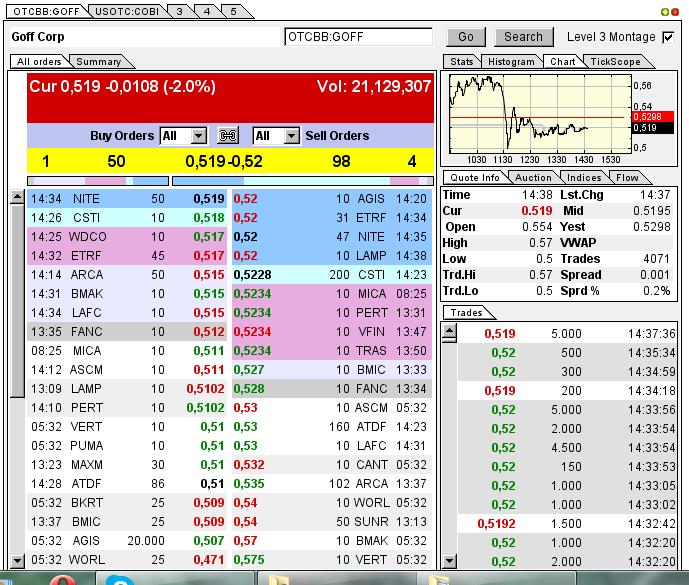Click Trades list scroll down arrow

pos(449,561)
